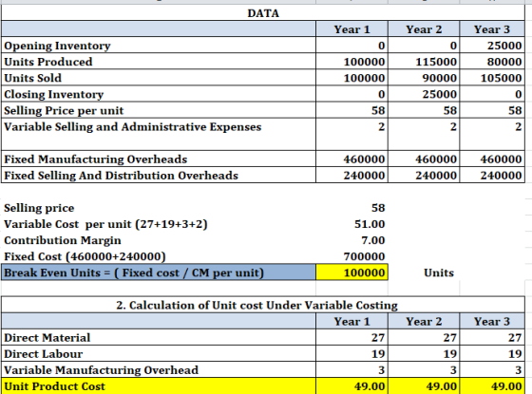Select Direct Labour Year 3 value 19
Screen dimensions: 532x394
492,353
